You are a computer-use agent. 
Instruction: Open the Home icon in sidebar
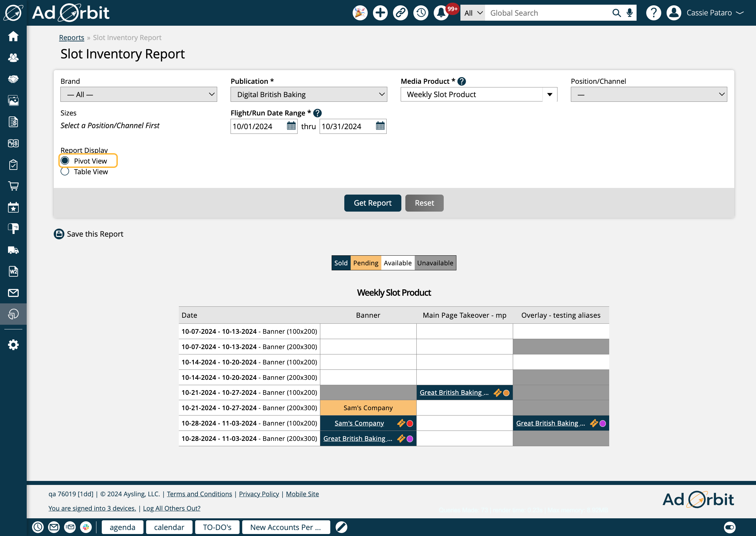(13, 36)
